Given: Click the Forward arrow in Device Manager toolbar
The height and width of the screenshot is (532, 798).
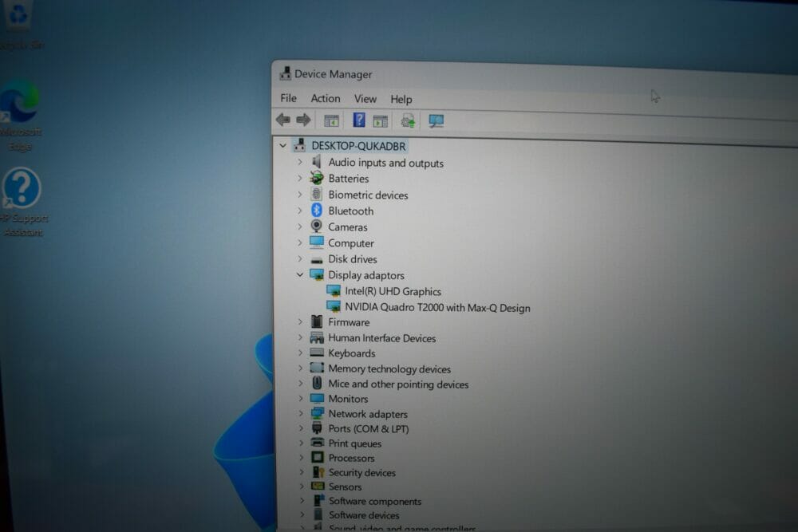Looking at the screenshot, I should tap(303, 120).
